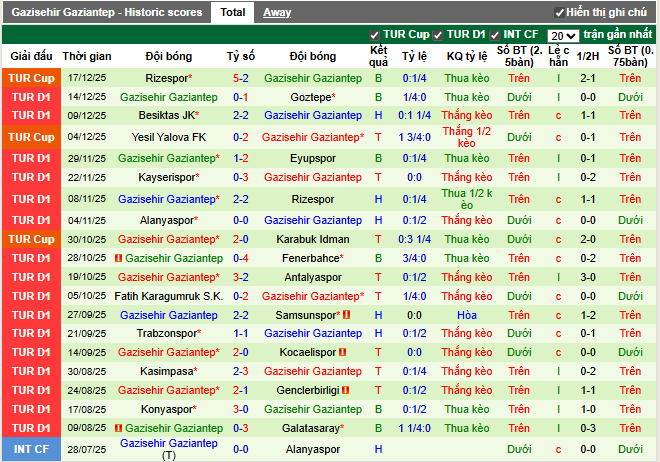The height and width of the screenshot is (462, 660).
Task: Open Karabuk Idman team link
Action: [x=313, y=239]
